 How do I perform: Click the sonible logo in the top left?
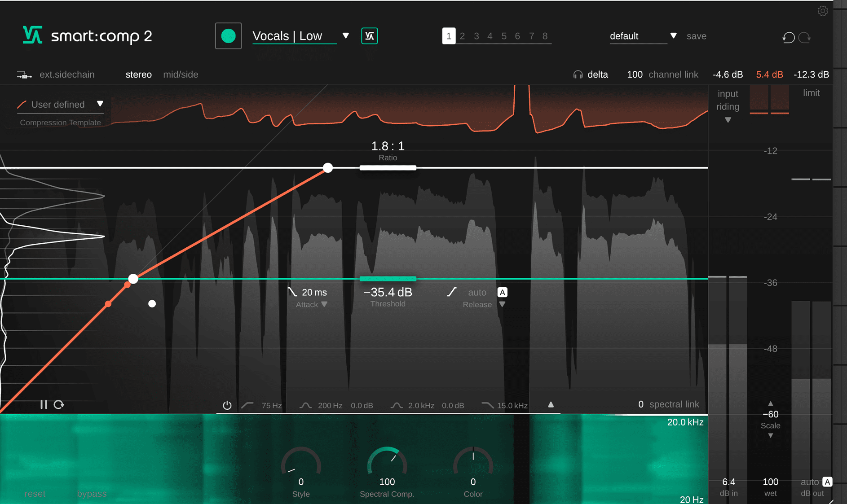click(32, 34)
